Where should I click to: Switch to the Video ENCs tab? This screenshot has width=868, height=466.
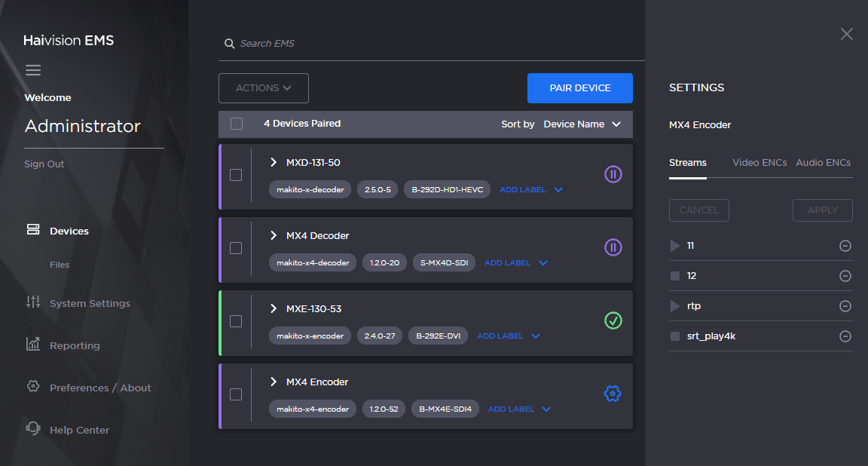759,162
